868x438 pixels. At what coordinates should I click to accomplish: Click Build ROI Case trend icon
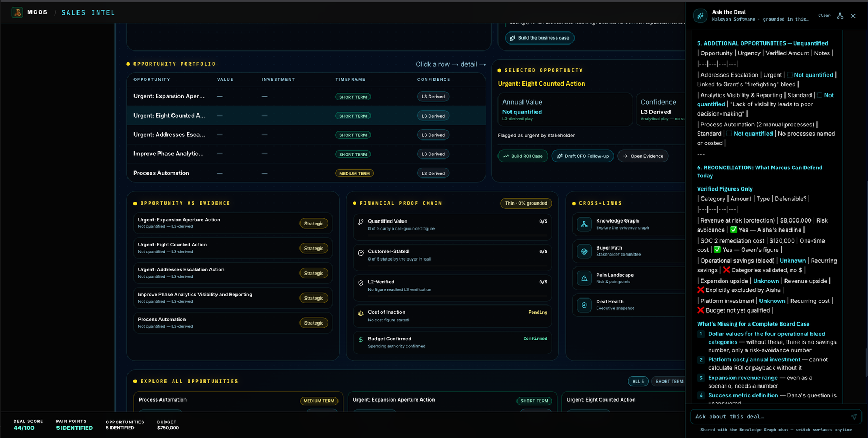point(506,156)
